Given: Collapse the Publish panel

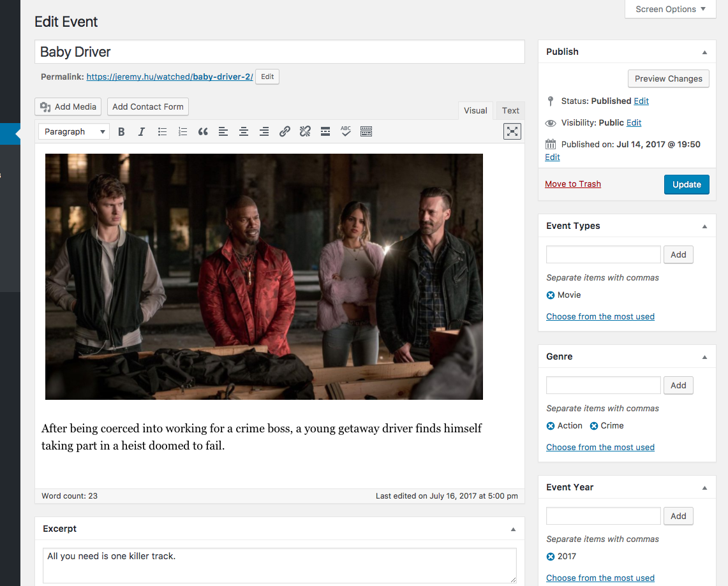Looking at the screenshot, I should pos(705,52).
